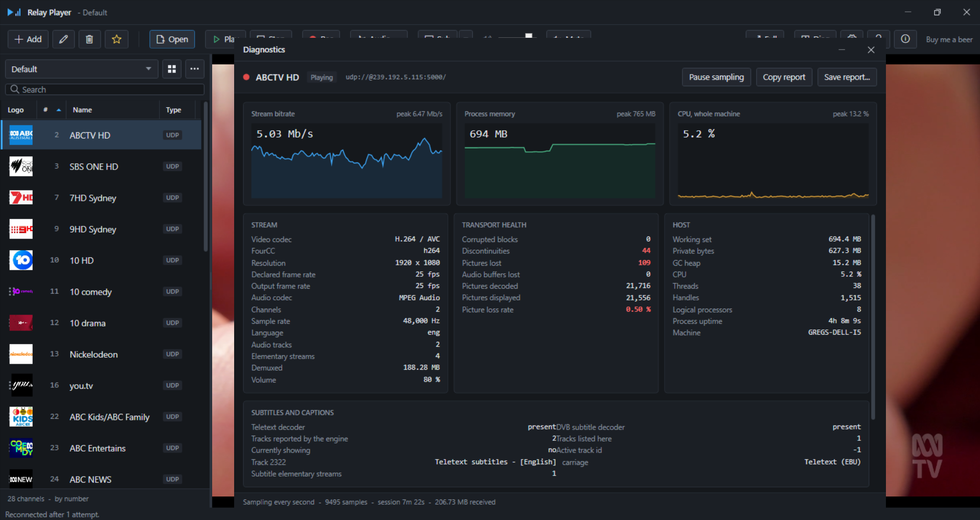Open the three-dots more options menu
980x520 pixels.
tap(195, 69)
